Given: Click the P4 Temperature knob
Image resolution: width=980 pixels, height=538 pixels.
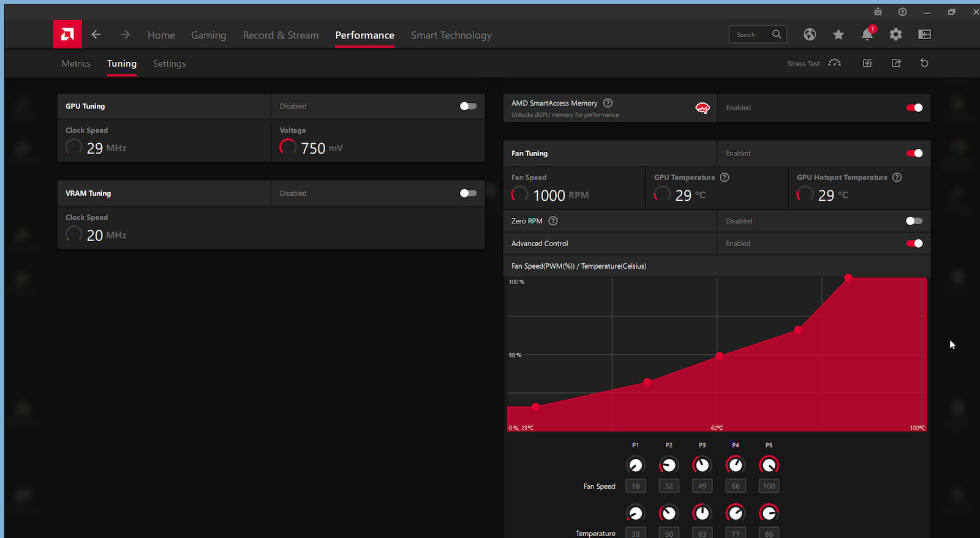Looking at the screenshot, I should tap(736, 513).
